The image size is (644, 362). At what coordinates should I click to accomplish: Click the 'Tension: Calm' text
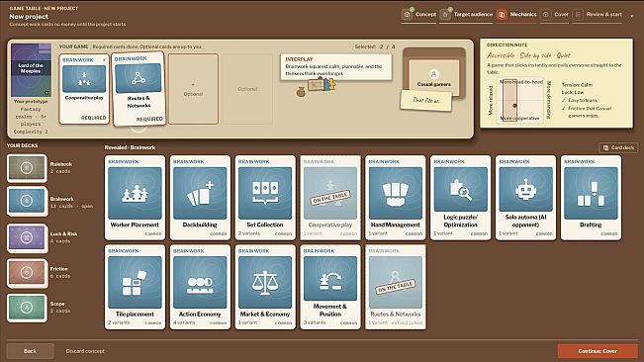[x=577, y=84]
